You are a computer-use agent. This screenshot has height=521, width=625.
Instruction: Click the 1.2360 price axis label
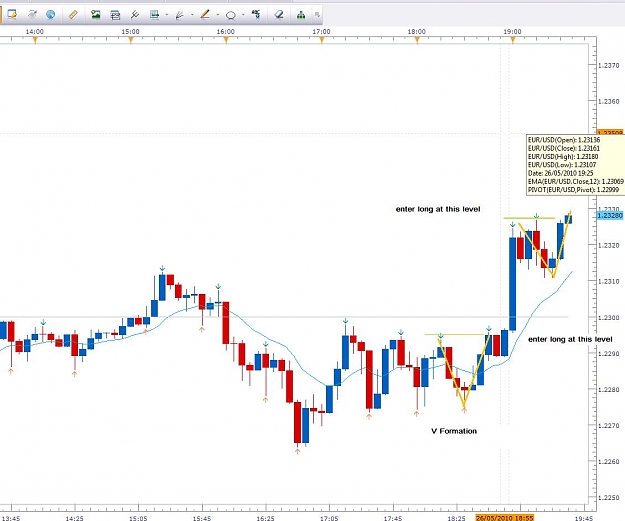[x=609, y=102]
